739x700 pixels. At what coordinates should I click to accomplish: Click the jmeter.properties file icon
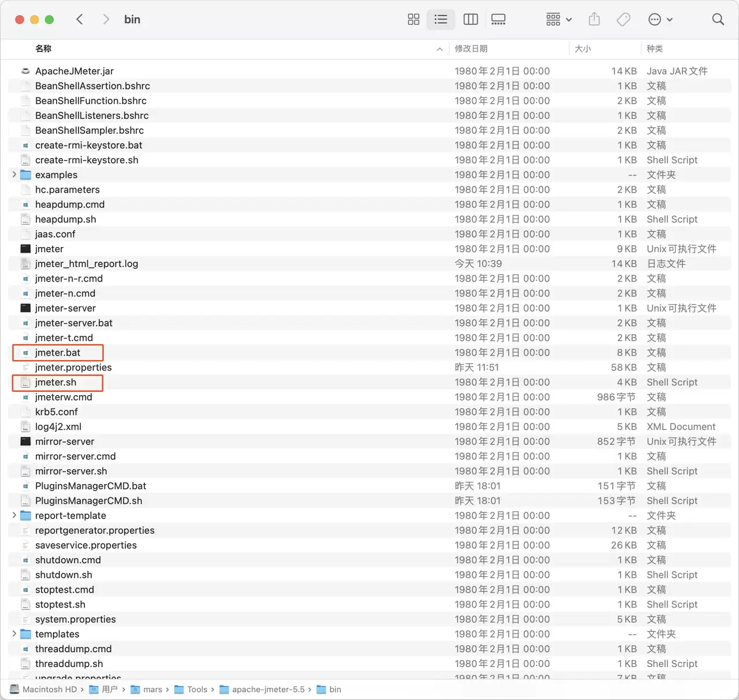pos(25,367)
